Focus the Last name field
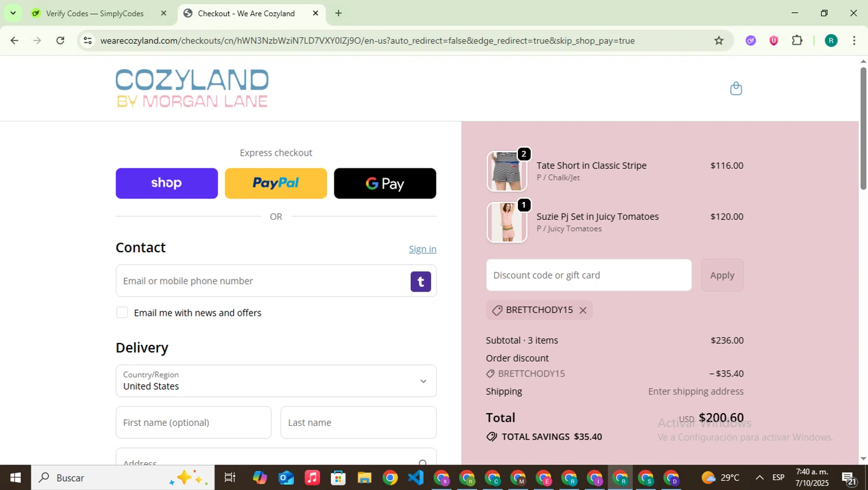This screenshot has height=490, width=868. click(358, 423)
